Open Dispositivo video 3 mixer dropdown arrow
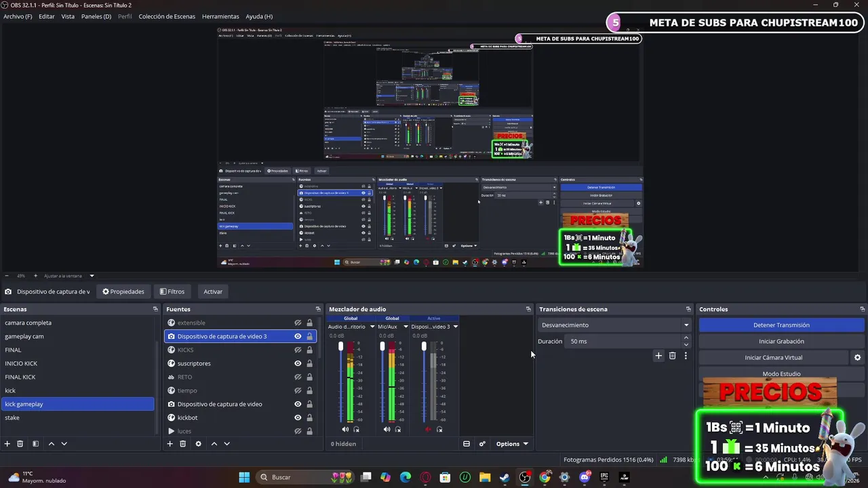Screen dimensions: 868x488 pyautogui.click(x=455, y=327)
